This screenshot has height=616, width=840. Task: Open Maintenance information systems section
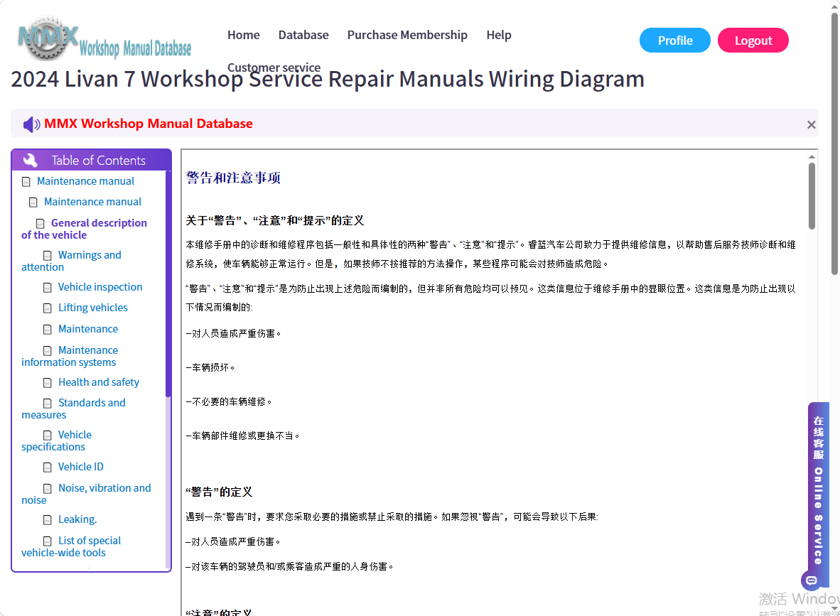pyautogui.click(x=70, y=356)
